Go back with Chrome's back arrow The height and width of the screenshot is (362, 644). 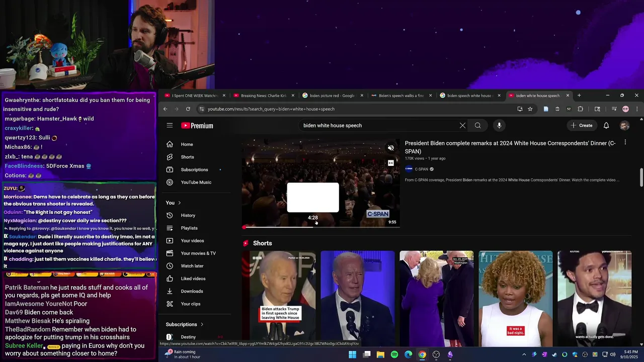pyautogui.click(x=166, y=109)
